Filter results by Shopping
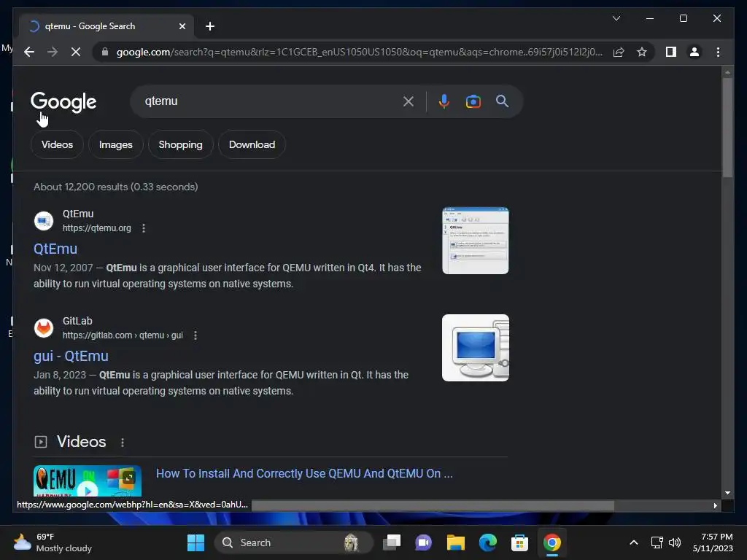This screenshot has height=560, width=747. 181,144
